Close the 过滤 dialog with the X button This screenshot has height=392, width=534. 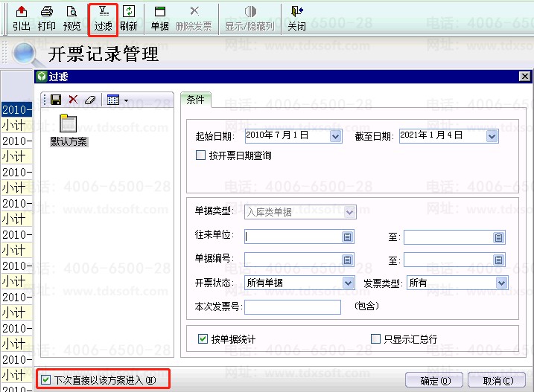[x=525, y=76]
